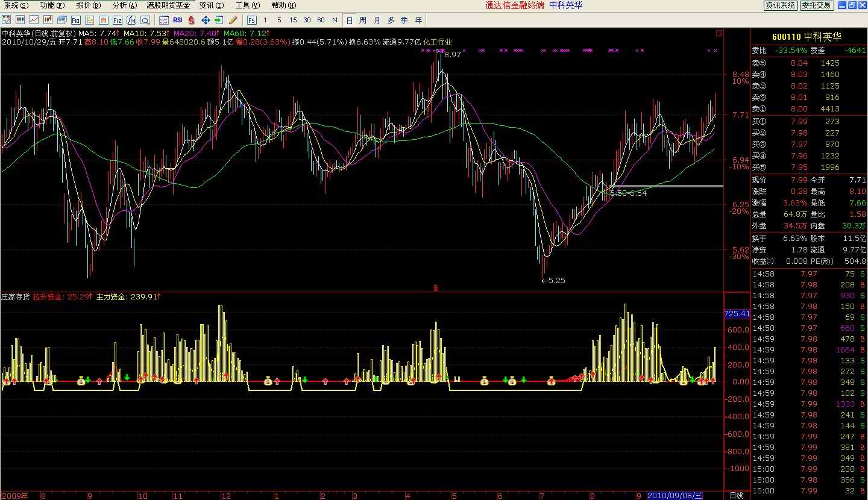
Task: Switch to candlestick K-line chart icon
Action: coord(48,20)
